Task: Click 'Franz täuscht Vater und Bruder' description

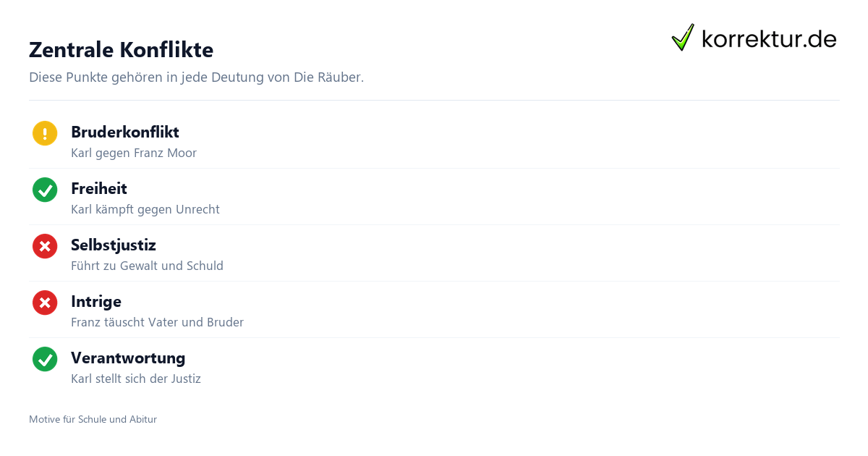Action: 157,322
